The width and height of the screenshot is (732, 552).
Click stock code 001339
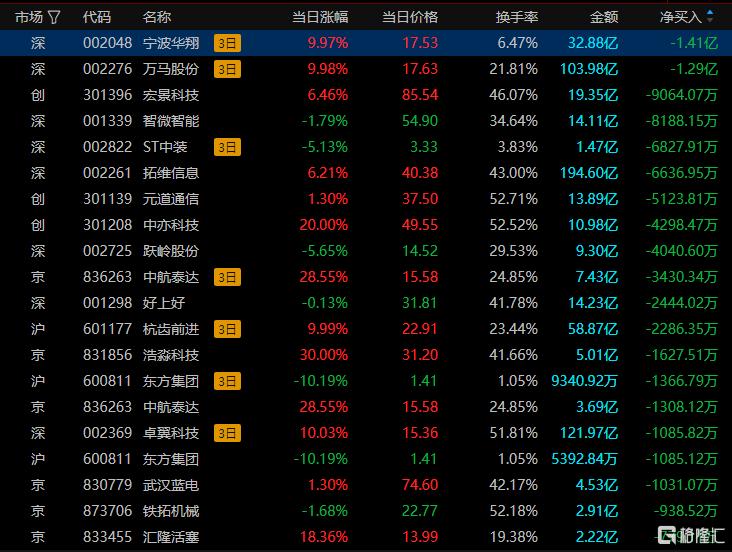tap(107, 121)
